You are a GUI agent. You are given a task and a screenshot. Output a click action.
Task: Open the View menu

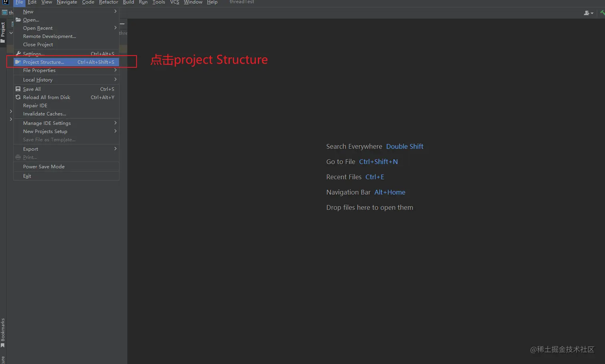click(x=47, y=2)
